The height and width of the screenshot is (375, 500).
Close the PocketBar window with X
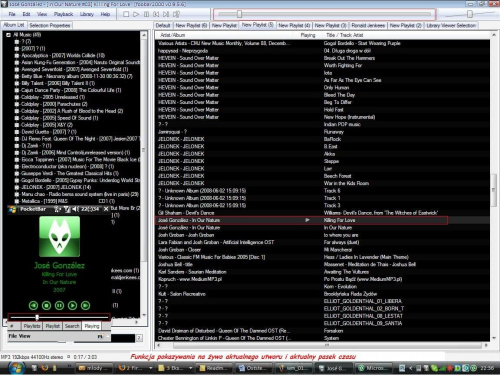pyautogui.click(x=106, y=209)
